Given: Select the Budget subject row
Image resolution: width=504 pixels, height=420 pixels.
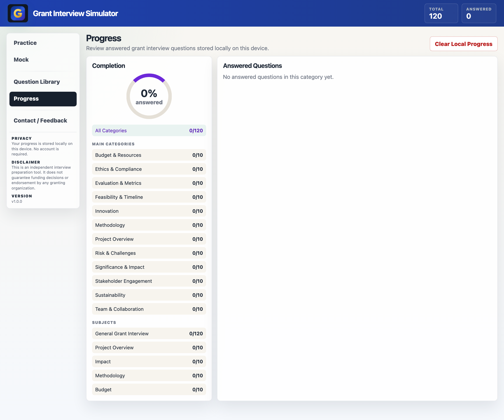Looking at the screenshot, I should coord(149,389).
